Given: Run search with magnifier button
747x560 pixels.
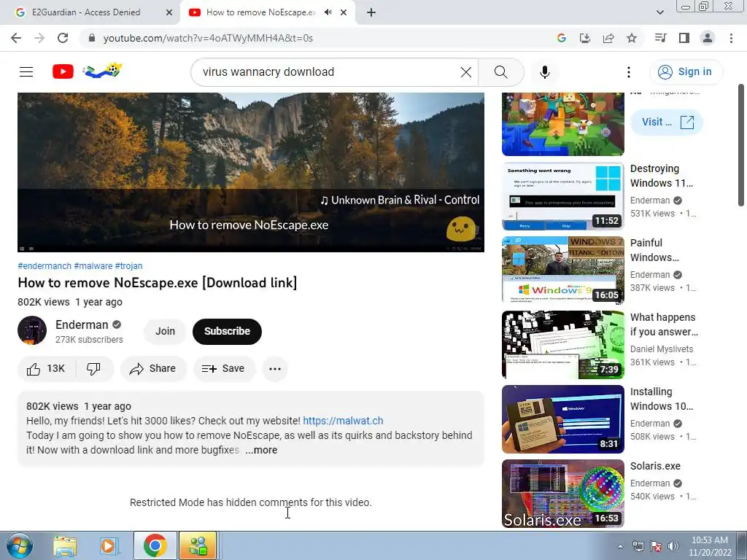Looking at the screenshot, I should click(500, 72).
